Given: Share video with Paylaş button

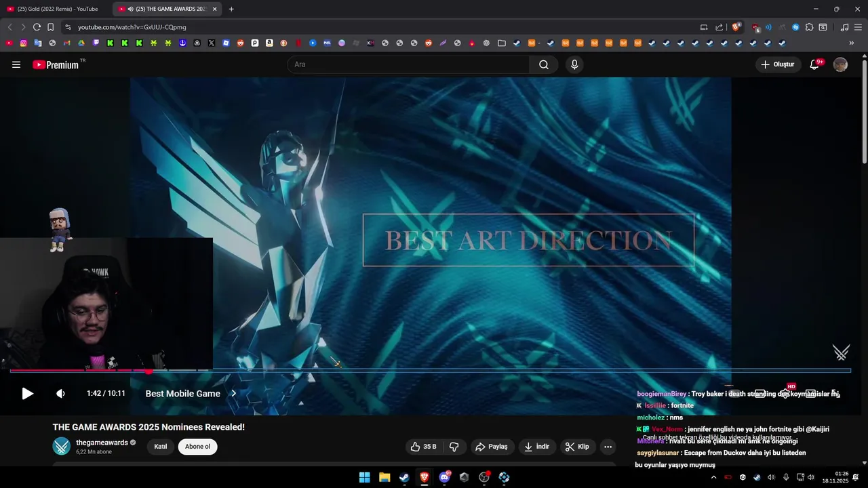Looking at the screenshot, I should pos(492,447).
